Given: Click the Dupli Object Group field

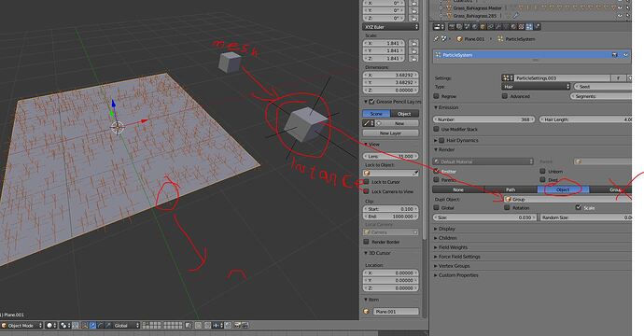Looking at the screenshot, I should coord(567,199).
